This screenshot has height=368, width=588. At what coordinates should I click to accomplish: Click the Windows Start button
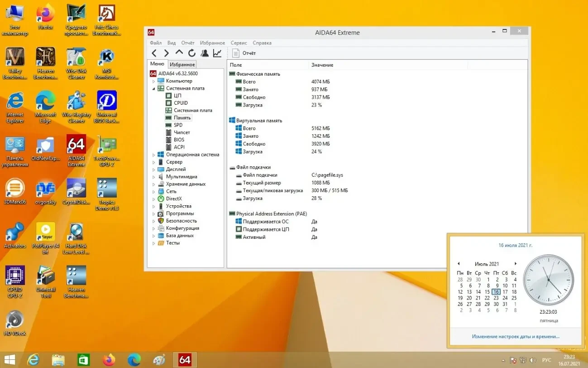pyautogui.click(x=10, y=360)
